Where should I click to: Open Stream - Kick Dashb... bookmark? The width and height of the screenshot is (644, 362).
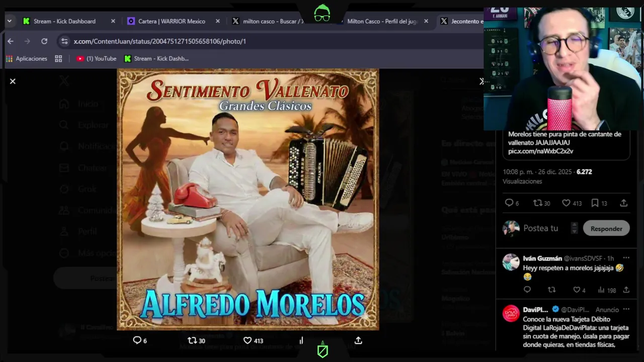(x=156, y=59)
